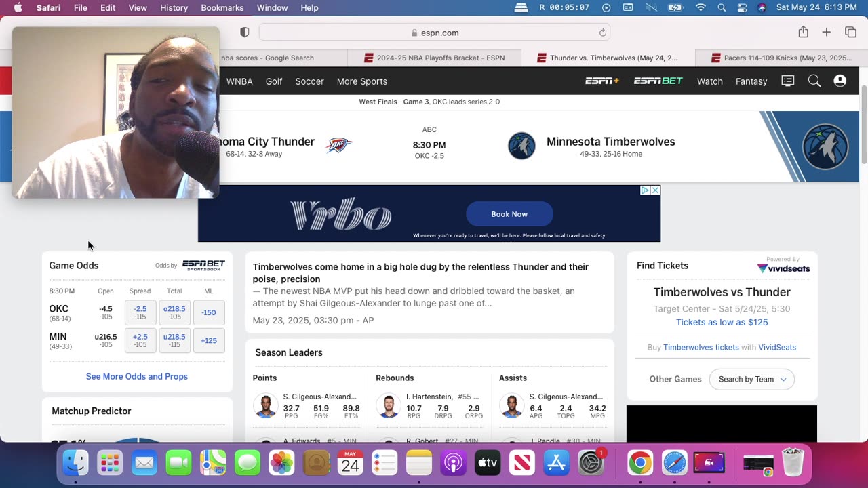Viewport: 868px width, 488px height.
Task: Click the new tab plus icon
Action: click(x=826, y=32)
